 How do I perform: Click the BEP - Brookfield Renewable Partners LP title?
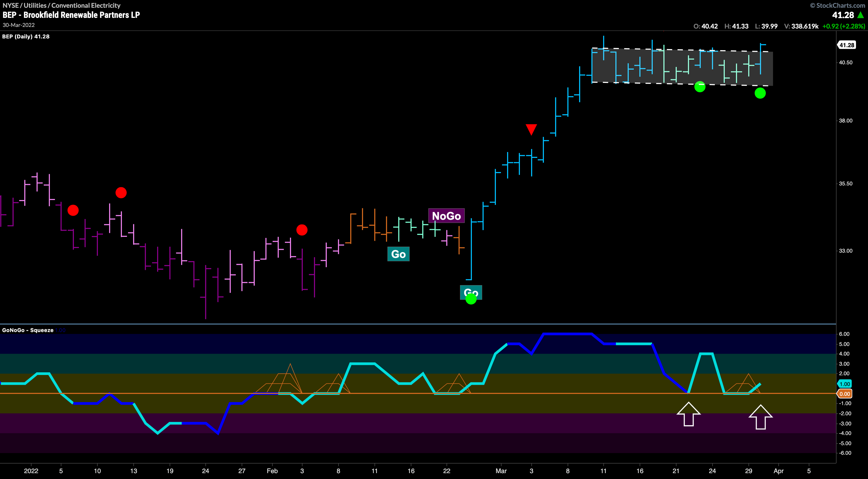point(71,15)
